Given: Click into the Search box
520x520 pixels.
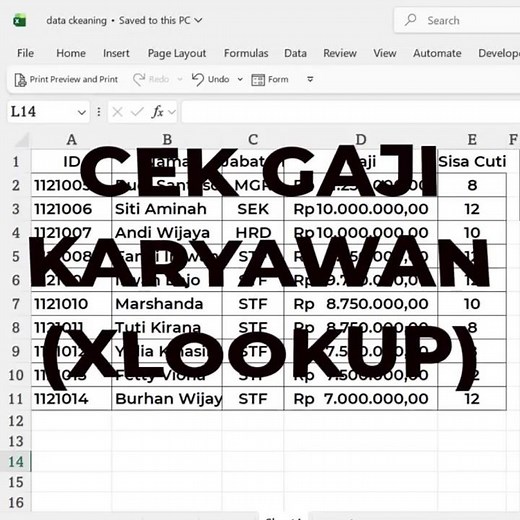Looking at the screenshot, I should tap(457, 20).
